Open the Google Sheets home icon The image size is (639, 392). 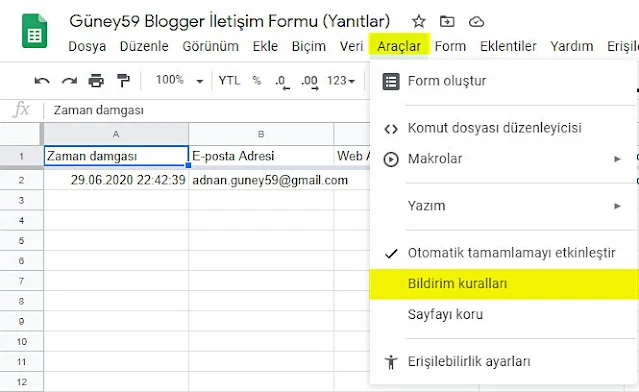(35, 31)
